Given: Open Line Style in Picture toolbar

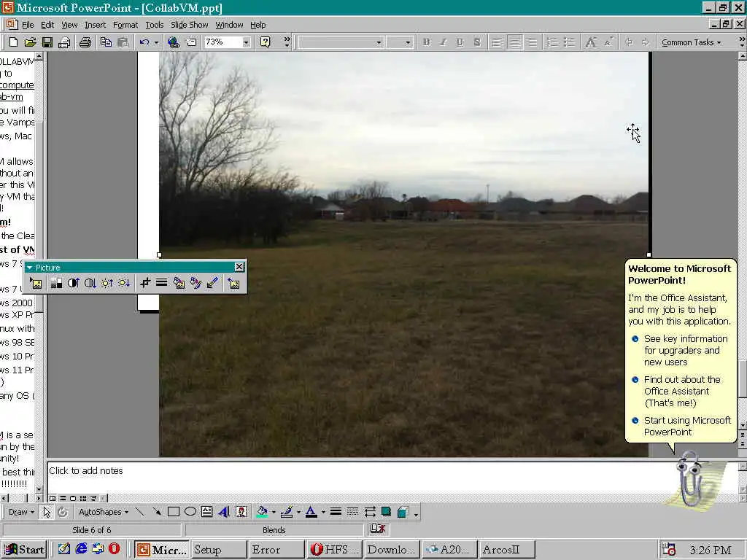Looking at the screenshot, I should tap(161, 284).
